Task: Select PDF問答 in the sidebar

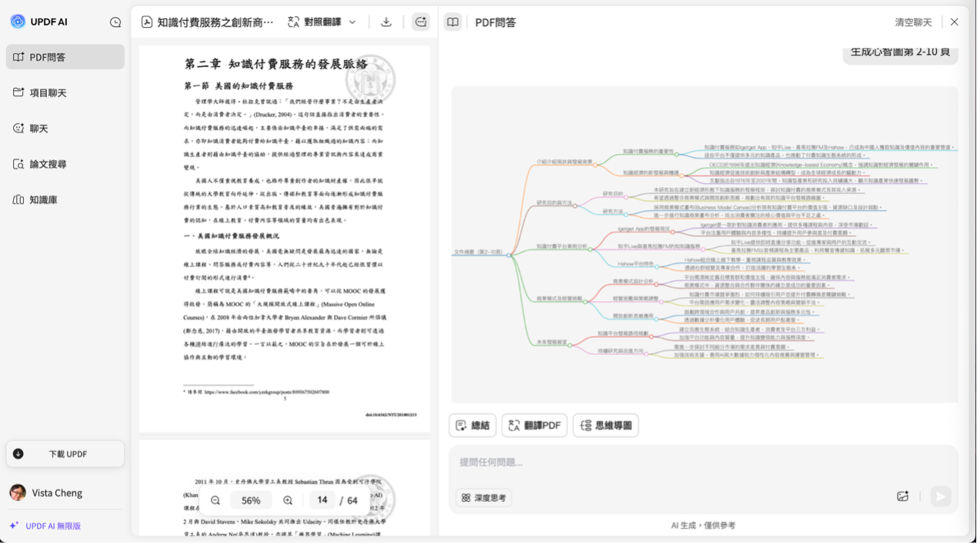Action: (x=65, y=57)
